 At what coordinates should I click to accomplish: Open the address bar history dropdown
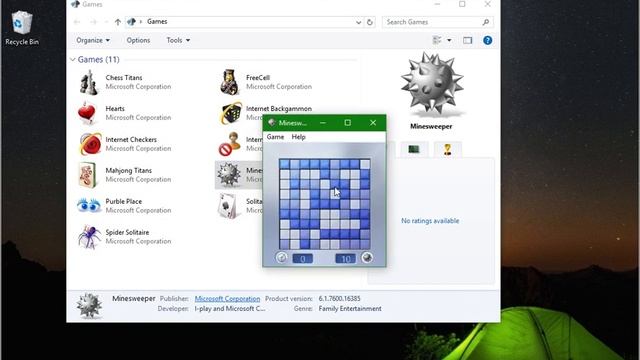(x=358, y=22)
